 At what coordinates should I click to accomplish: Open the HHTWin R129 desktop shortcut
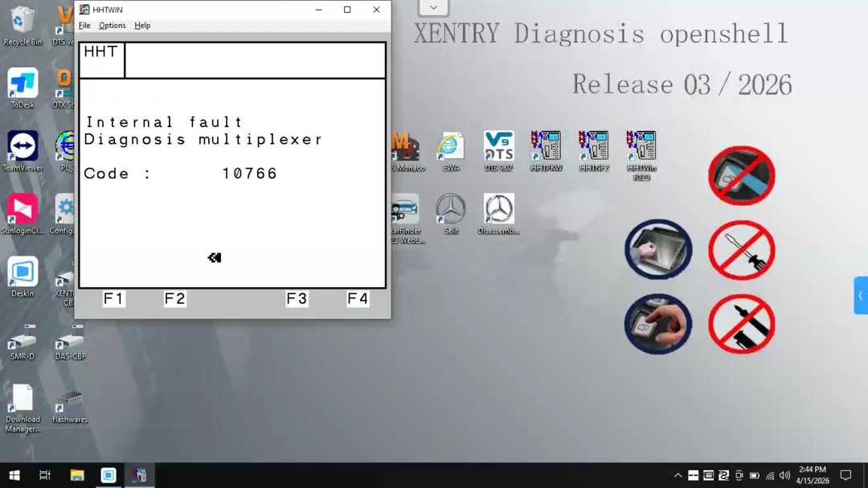pos(641,156)
